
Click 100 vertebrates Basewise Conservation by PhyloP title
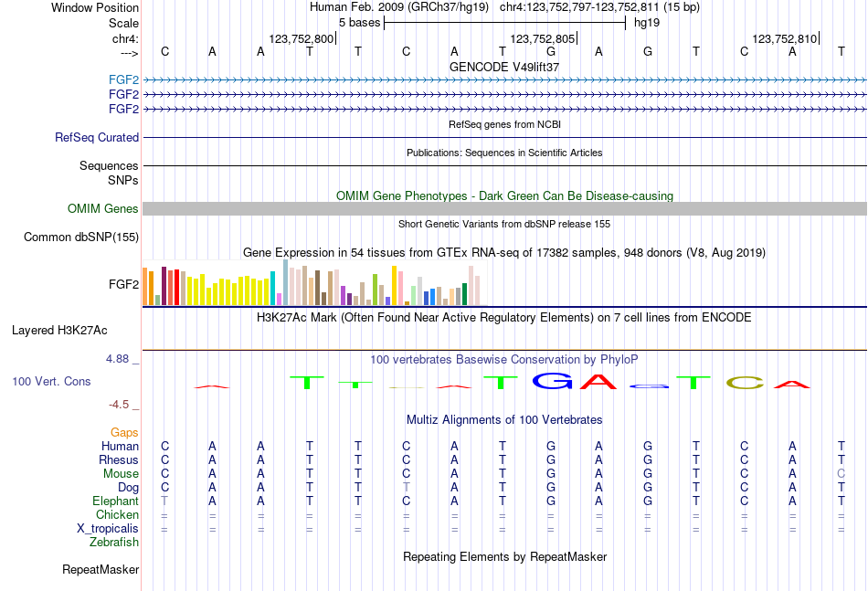(x=504, y=360)
